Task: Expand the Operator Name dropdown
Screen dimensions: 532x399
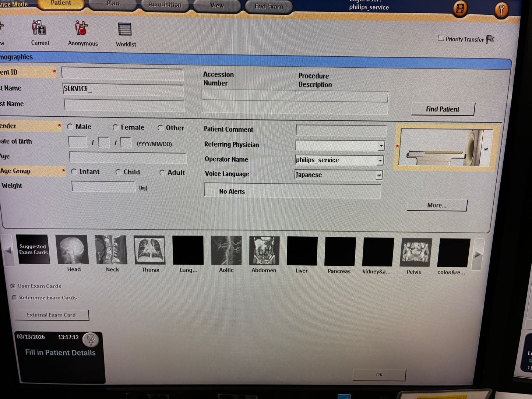Action: point(380,161)
